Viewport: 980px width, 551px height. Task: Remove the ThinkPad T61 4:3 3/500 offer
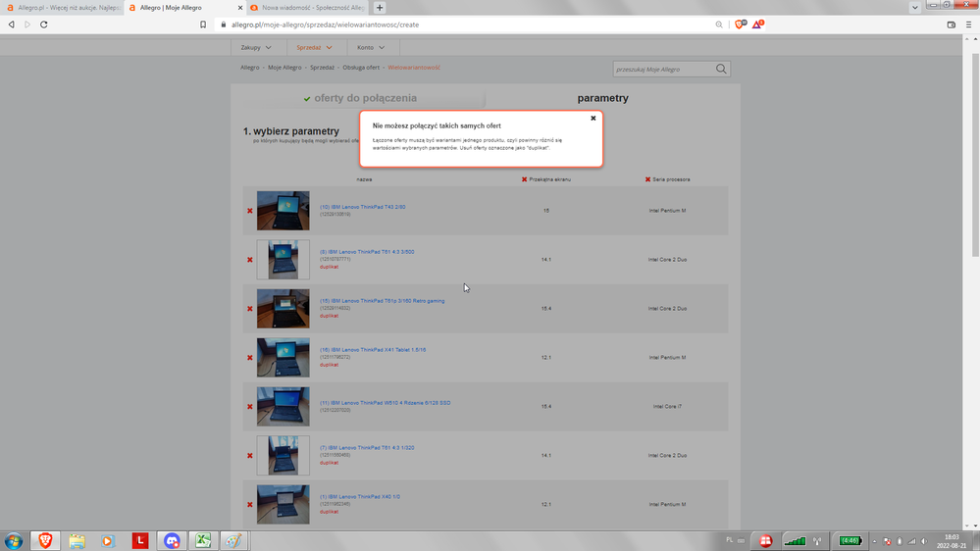tap(250, 259)
